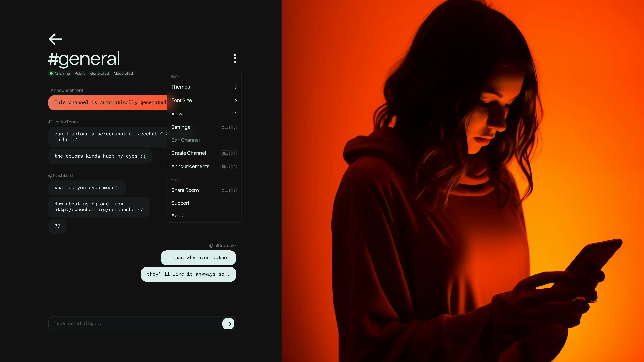Toggle the Public channel visibility badge
Viewport: 644px width, 362px height.
pyautogui.click(x=80, y=73)
